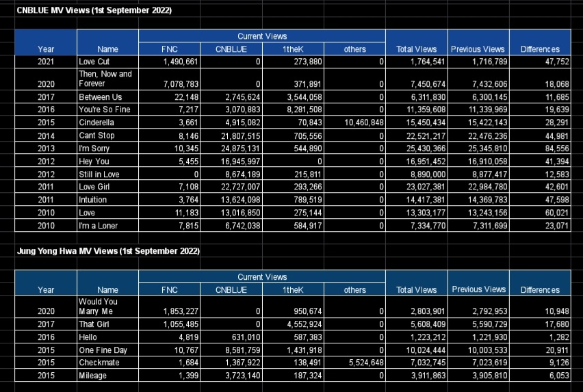Select Would You Marry Me FNC value 1,853,227
Screen dimensions: 583x392
point(169,306)
